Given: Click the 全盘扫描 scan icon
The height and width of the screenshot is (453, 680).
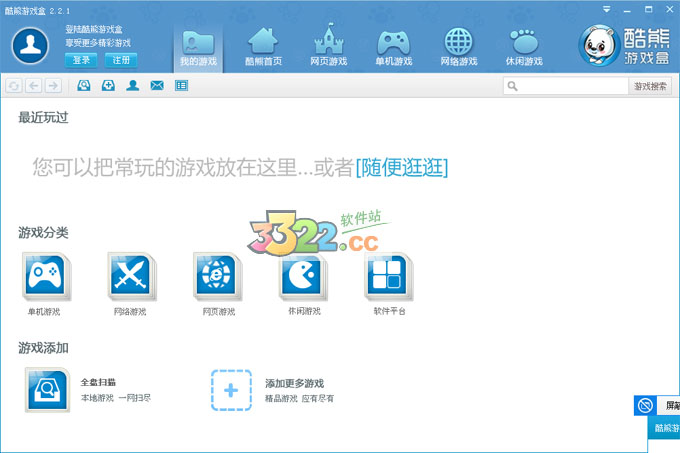Looking at the screenshot, I should tap(47, 389).
